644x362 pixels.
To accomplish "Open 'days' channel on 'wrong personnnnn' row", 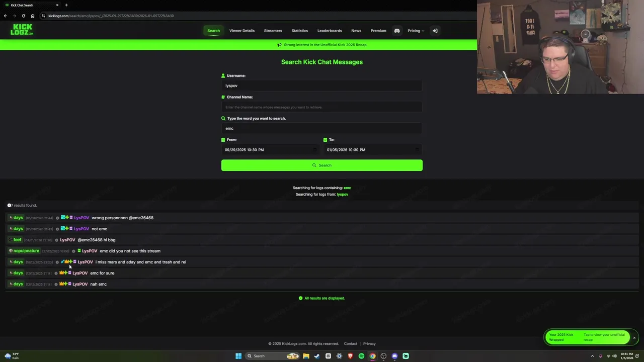I will point(16,218).
